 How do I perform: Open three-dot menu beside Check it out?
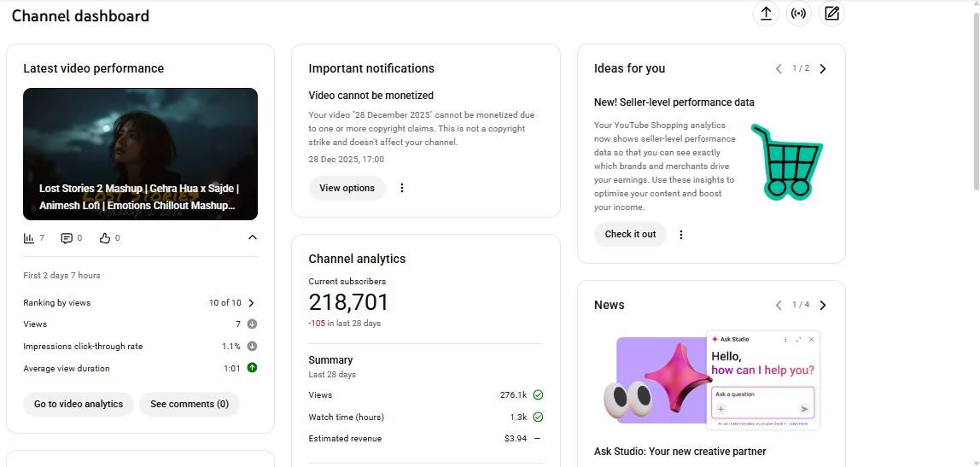(x=680, y=234)
